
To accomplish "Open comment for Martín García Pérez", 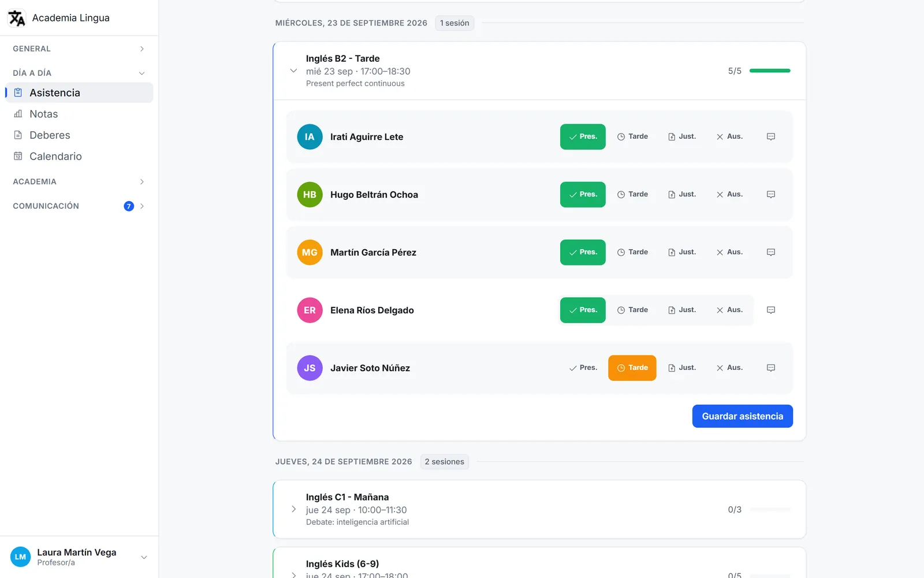I will [x=770, y=253].
